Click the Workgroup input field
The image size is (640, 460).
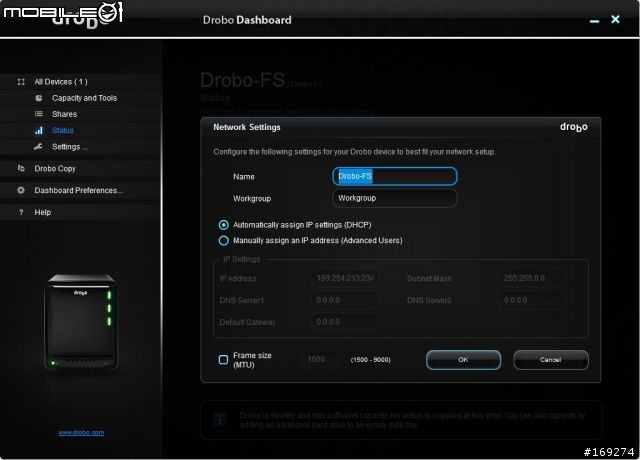pyautogui.click(x=395, y=198)
